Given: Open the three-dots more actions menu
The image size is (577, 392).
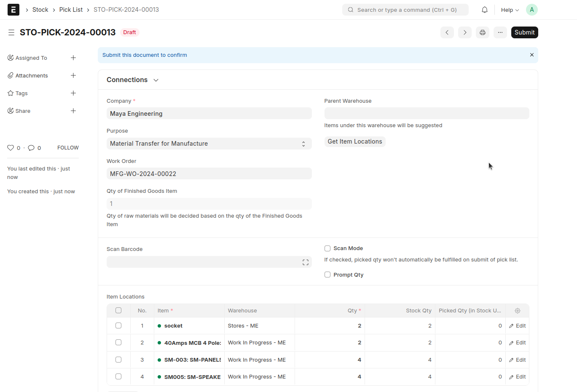Looking at the screenshot, I should (500, 32).
